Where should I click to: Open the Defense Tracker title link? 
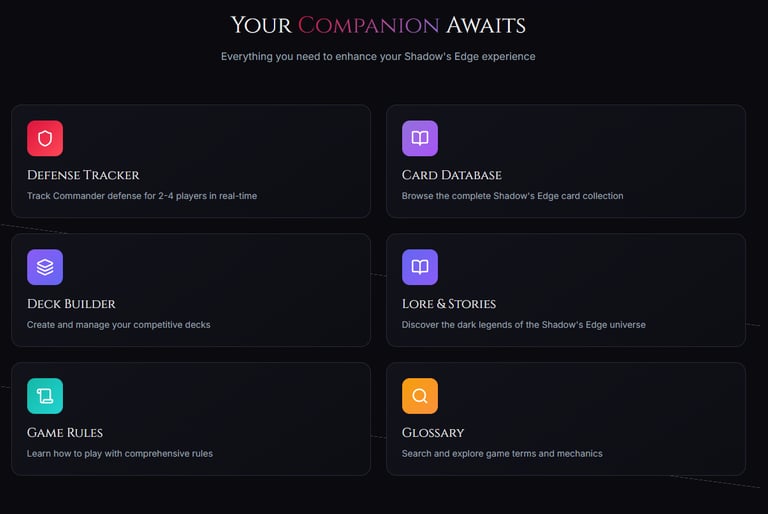pos(83,175)
